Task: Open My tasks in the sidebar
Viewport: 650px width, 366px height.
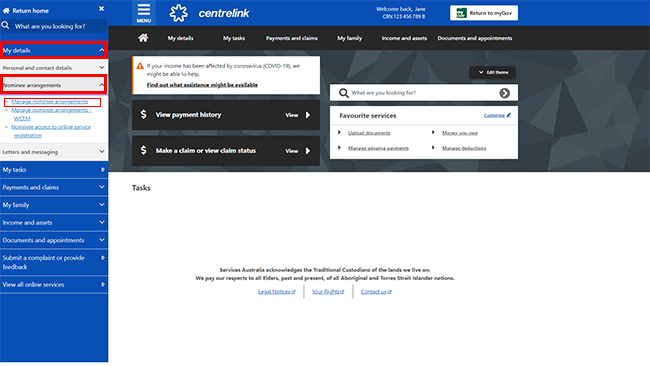Action: [54, 170]
